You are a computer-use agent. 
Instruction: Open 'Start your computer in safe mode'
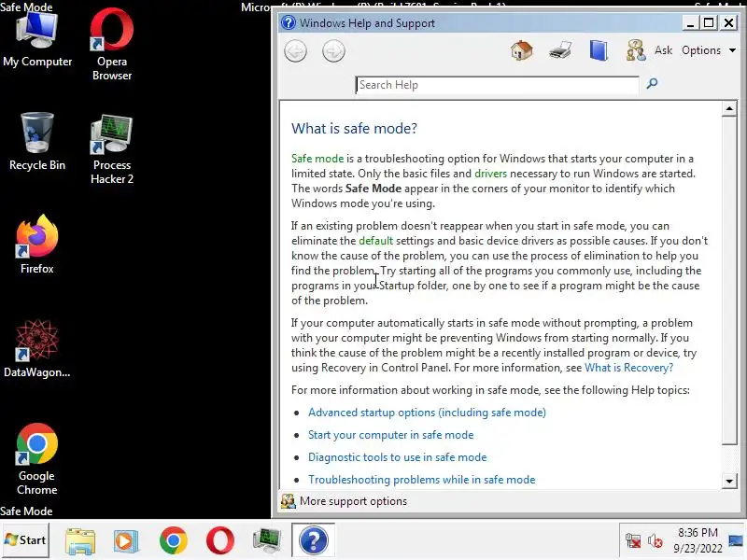coord(390,435)
